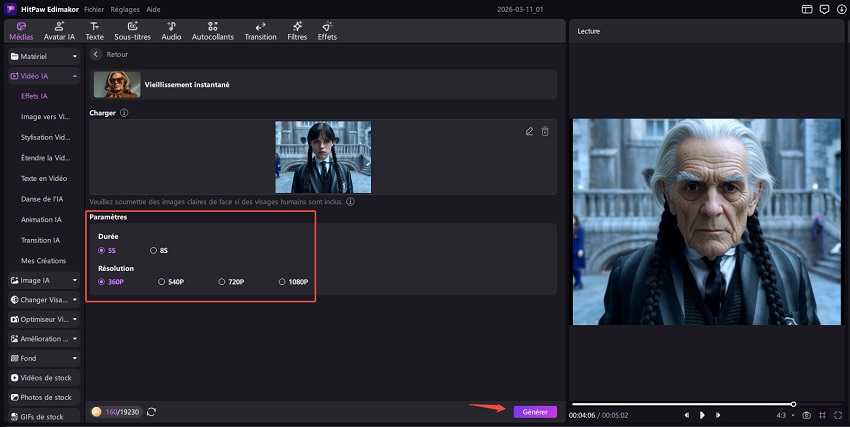Step to previous frame

coord(686,415)
